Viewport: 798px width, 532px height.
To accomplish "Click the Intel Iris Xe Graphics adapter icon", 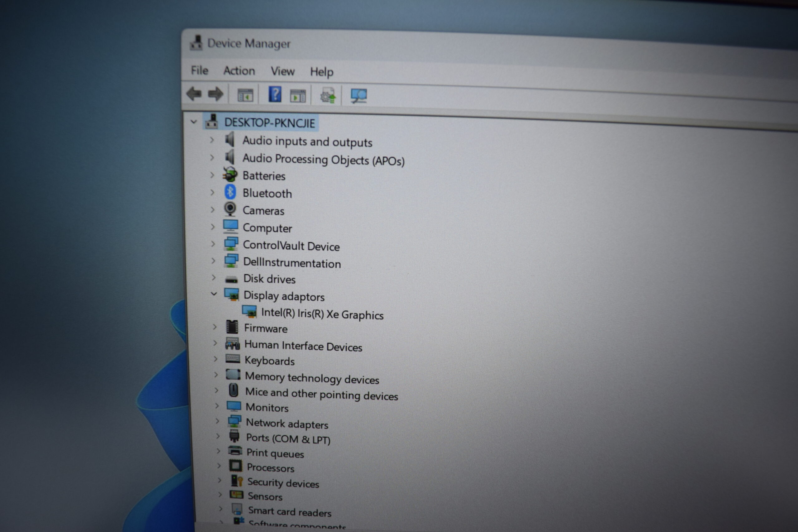I will pos(249,311).
